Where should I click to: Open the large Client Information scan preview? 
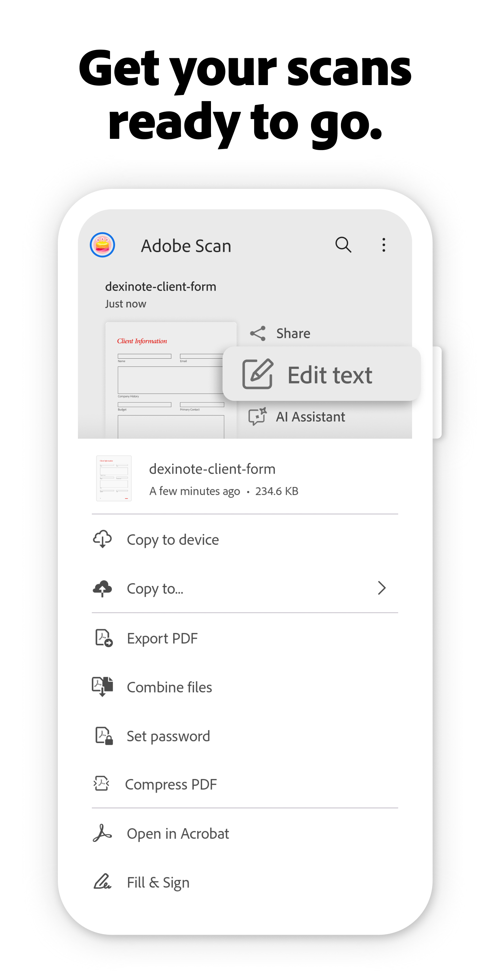tap(171, 380)
